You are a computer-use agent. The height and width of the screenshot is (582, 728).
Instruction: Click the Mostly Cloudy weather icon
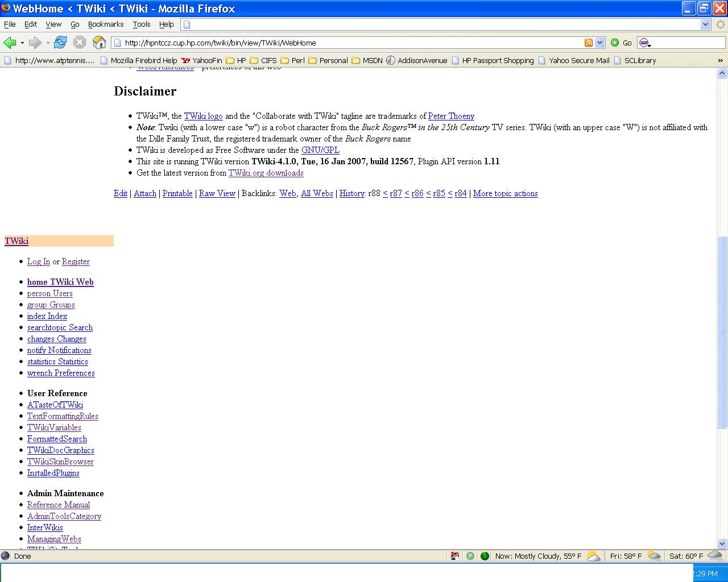(593, 556)
